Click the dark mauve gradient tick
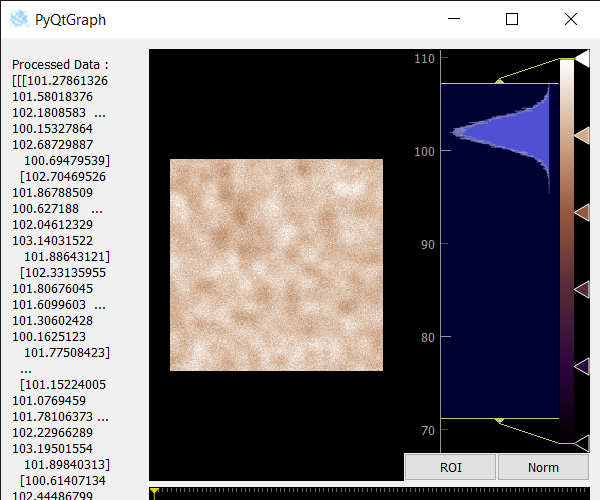 582,289
